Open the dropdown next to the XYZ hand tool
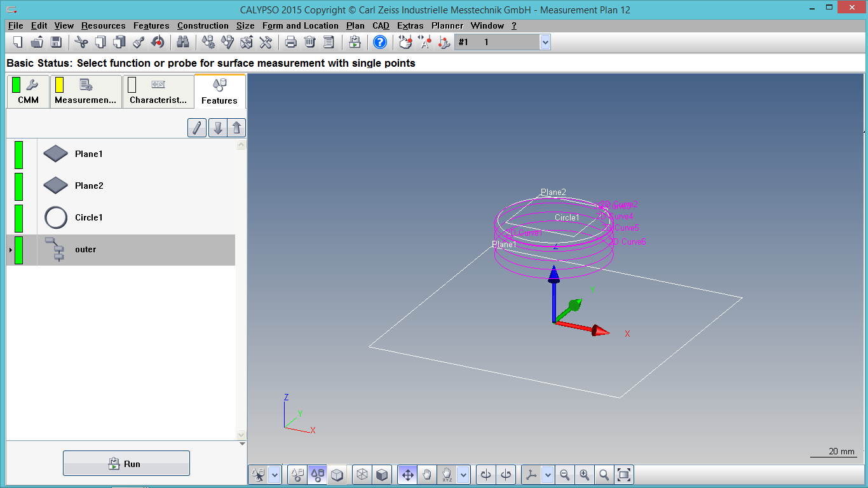Viewport: 868px width, 488px height. click(463, 475)
